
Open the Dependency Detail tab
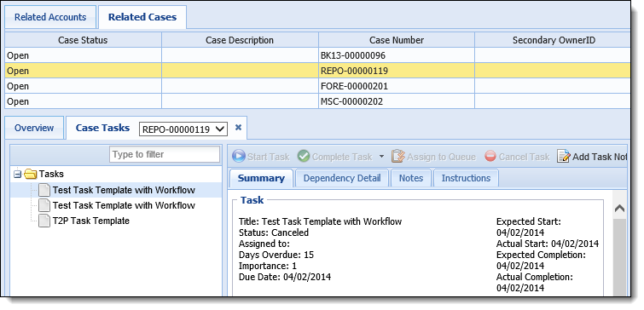pyautogui.click(x=342, y=178)
